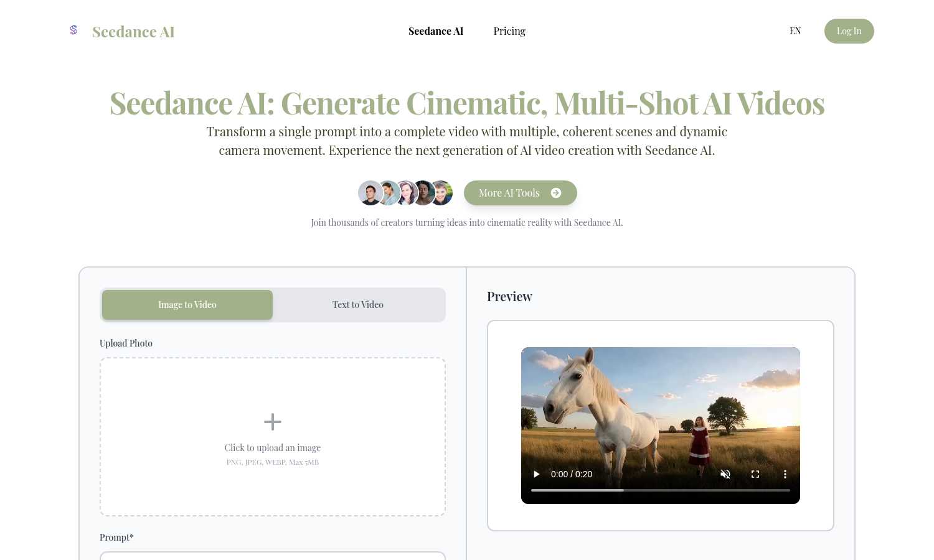Click the More AI Tools button
This screenshot has width=934, height=560.
(x=521, y=193)
